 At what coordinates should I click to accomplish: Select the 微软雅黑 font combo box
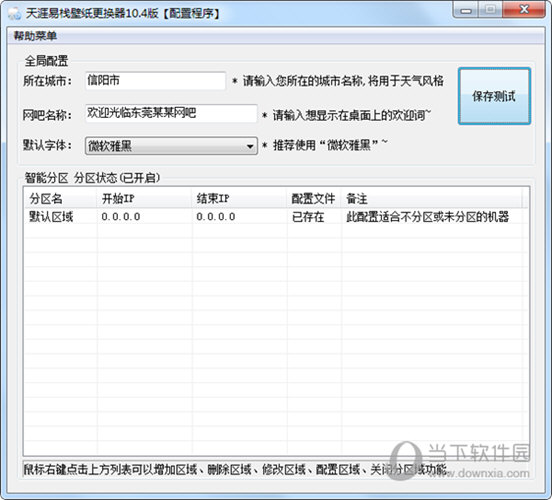pos(171,146)
